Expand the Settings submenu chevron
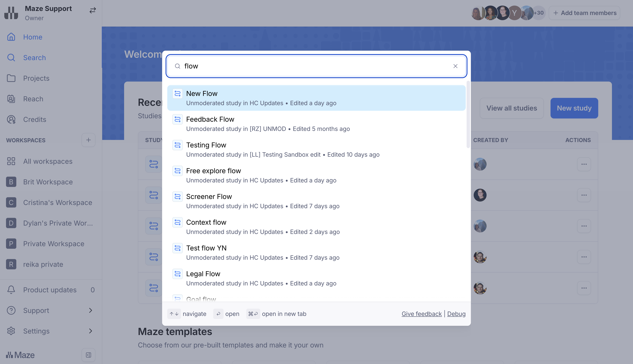Image resolution: width=633 pixels, height=364 pixels. click(x=91, y=331)
